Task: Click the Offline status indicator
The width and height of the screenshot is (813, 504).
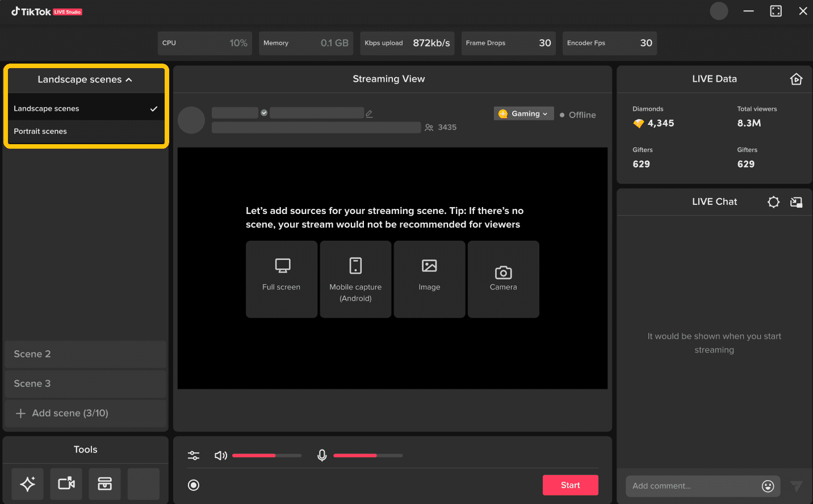Action: (x=577, y=115)
